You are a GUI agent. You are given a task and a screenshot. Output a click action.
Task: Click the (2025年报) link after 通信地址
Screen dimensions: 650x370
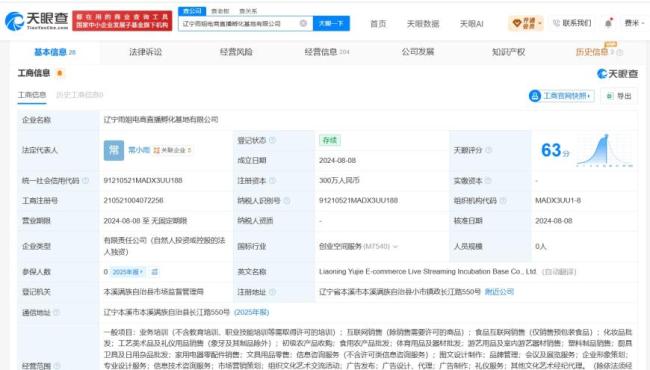tap(252, 312)
